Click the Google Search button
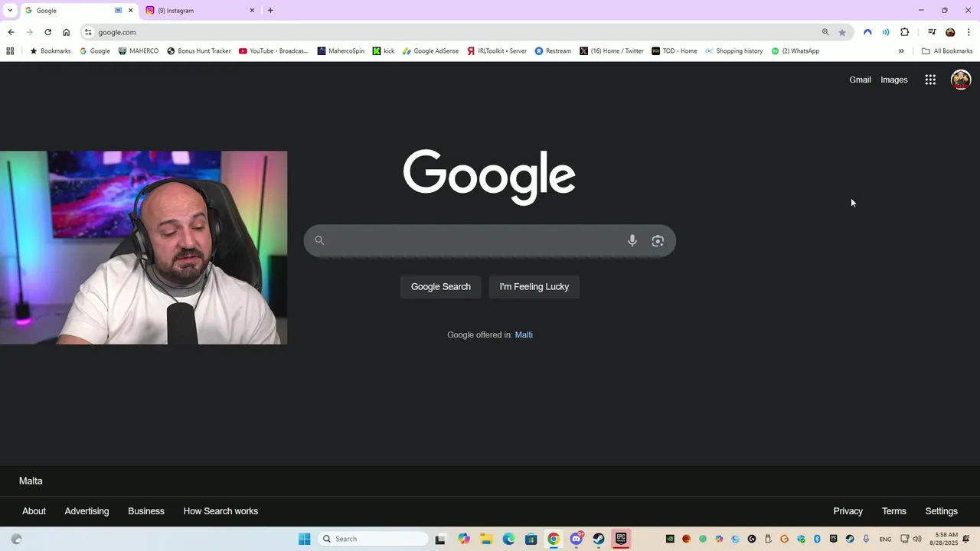Screen dimensions: 980x551 (441, 287)
